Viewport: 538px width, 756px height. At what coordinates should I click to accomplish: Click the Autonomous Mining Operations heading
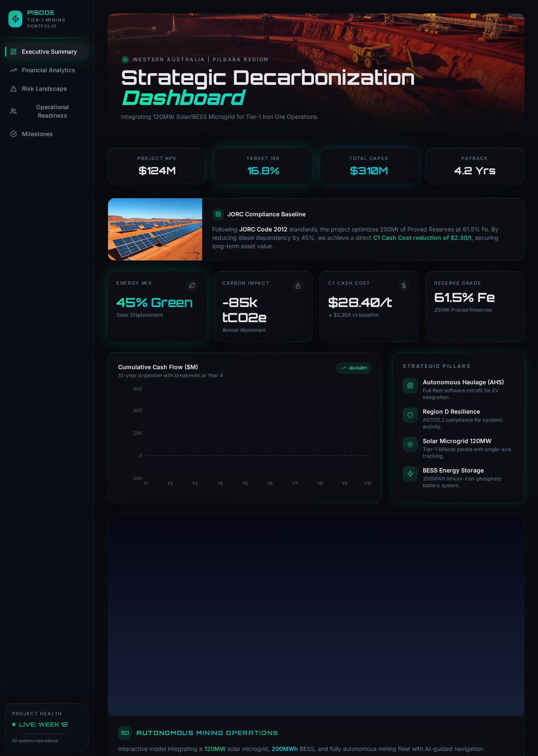(x=207, y=733)
